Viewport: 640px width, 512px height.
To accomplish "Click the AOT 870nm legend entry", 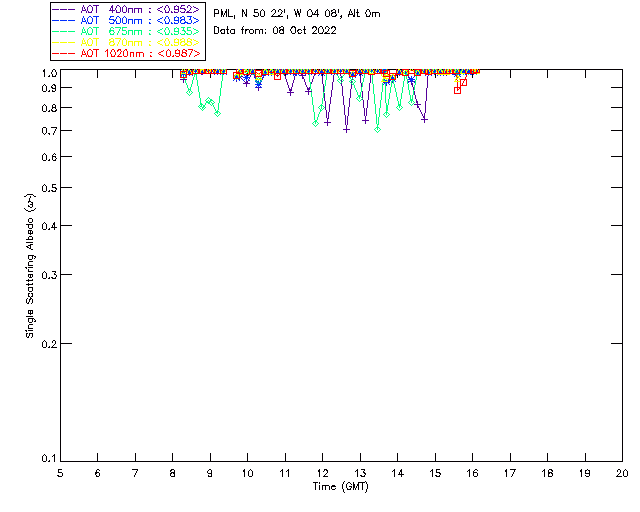I will (x=126, y=42).
